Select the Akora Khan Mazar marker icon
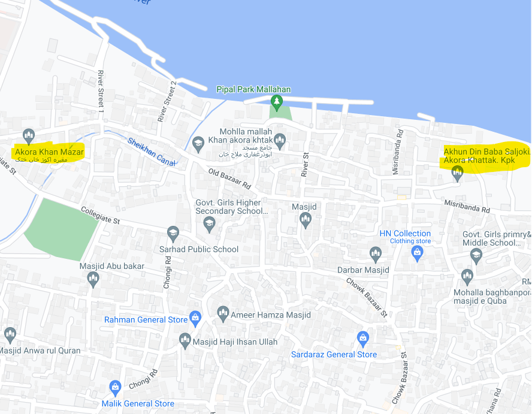This screenshot has width=532, height=414. [29, 137]
